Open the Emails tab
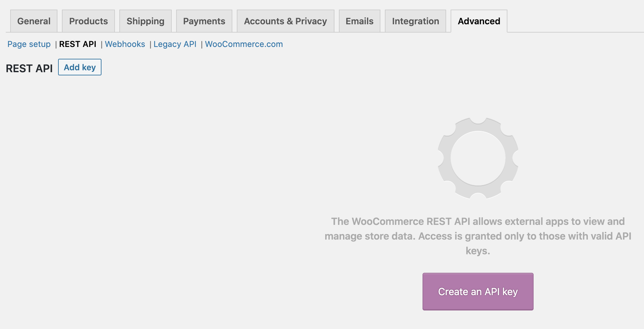 [360, 21]
